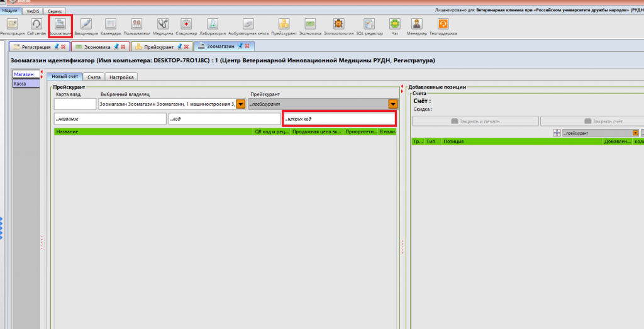Expand the Выбранный владелец dropdown
Image resolution: width=644 pixels, height=329 pixels.
pos(240,104)
